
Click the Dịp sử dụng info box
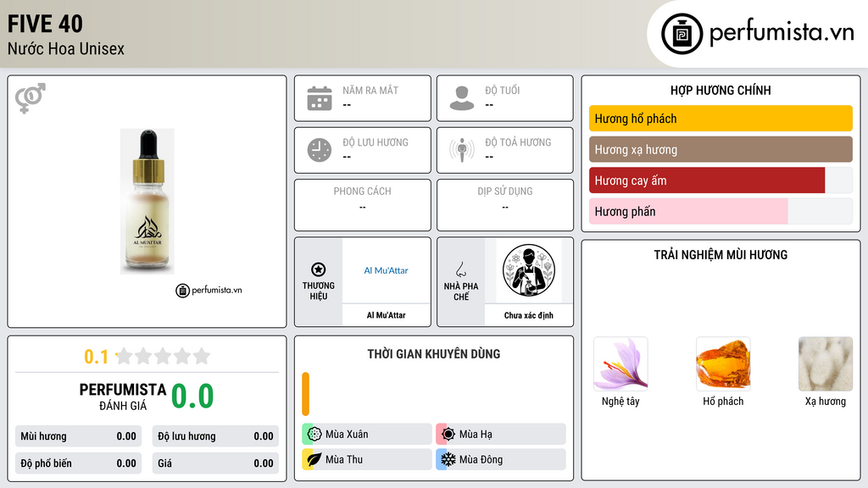pyautogui.click(x=505, y=205)
